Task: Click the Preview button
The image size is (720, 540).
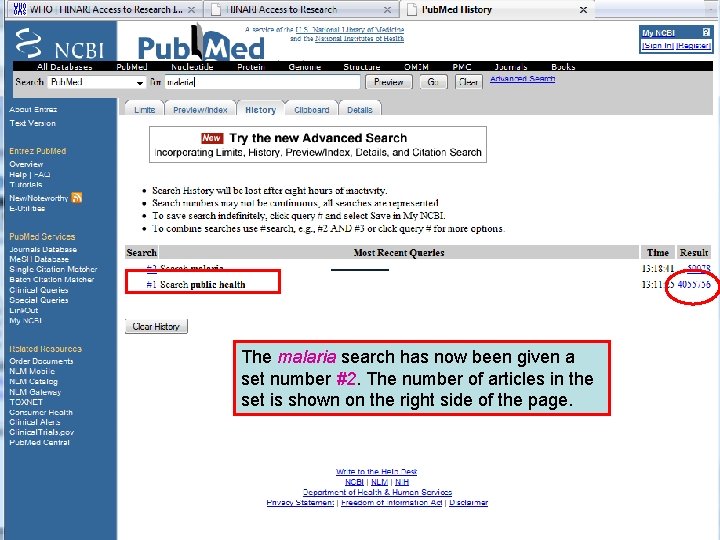Action: pos(388,82)
